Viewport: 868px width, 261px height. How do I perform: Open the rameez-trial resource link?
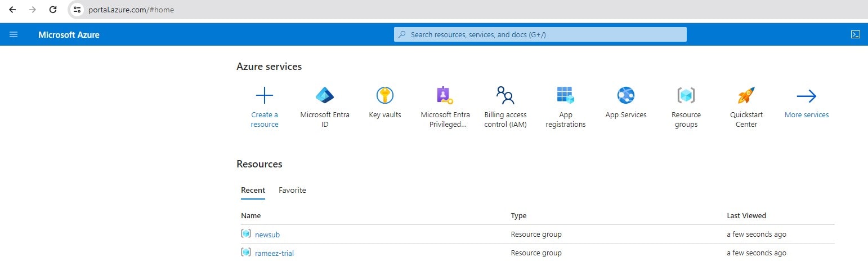[274, 253]
